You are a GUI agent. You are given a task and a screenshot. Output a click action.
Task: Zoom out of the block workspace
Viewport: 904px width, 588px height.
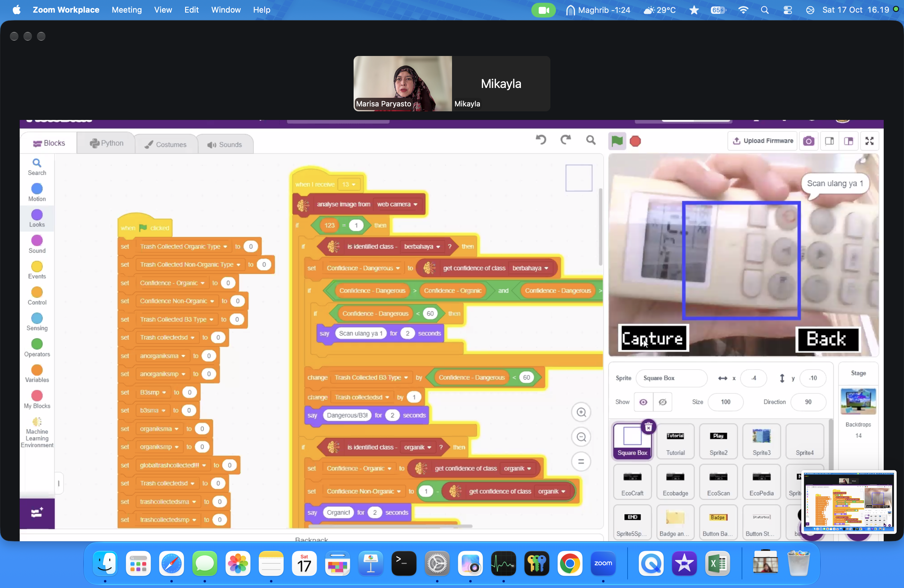click(581, 437)
